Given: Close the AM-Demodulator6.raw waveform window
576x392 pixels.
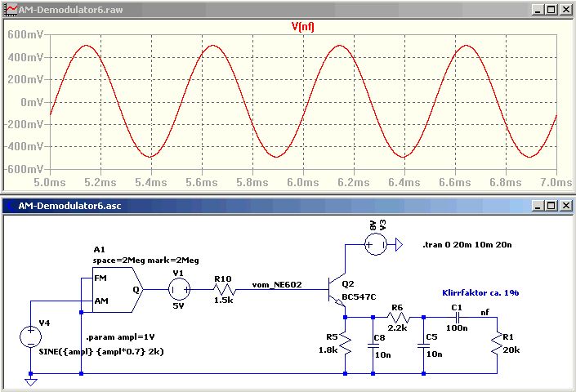Looking at the screenshot, I should click(x=566, y=10).
